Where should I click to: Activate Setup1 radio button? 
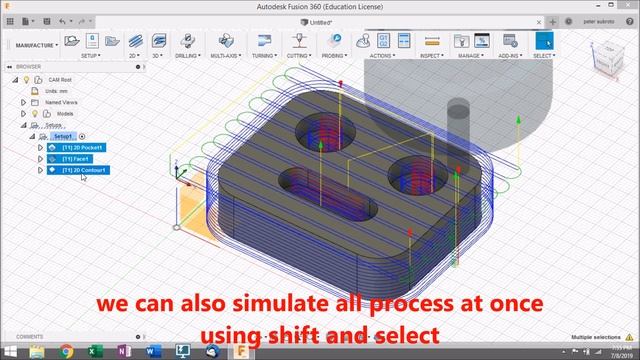click(82, 136)
